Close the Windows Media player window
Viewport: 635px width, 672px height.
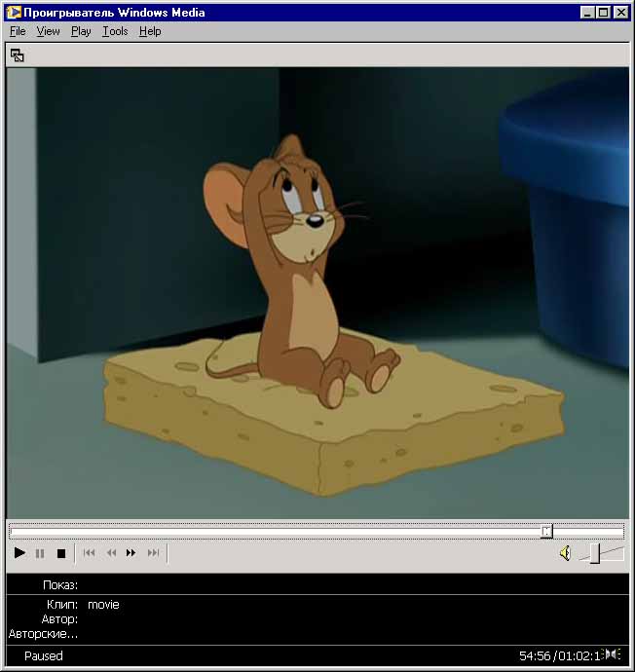click(x=620, y=13)
